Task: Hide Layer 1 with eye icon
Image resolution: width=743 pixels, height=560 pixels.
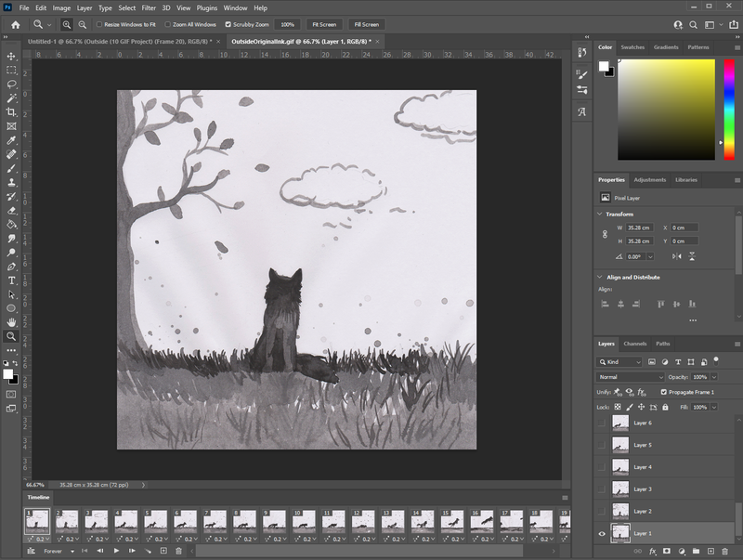Action: [x=601, y=533]
